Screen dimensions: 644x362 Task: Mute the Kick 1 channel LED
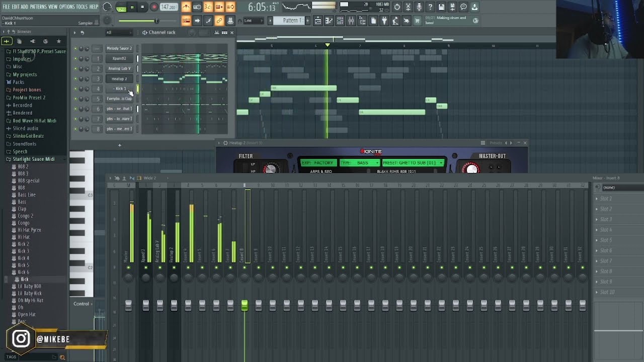pyautogui.click(x=75, y=88)
